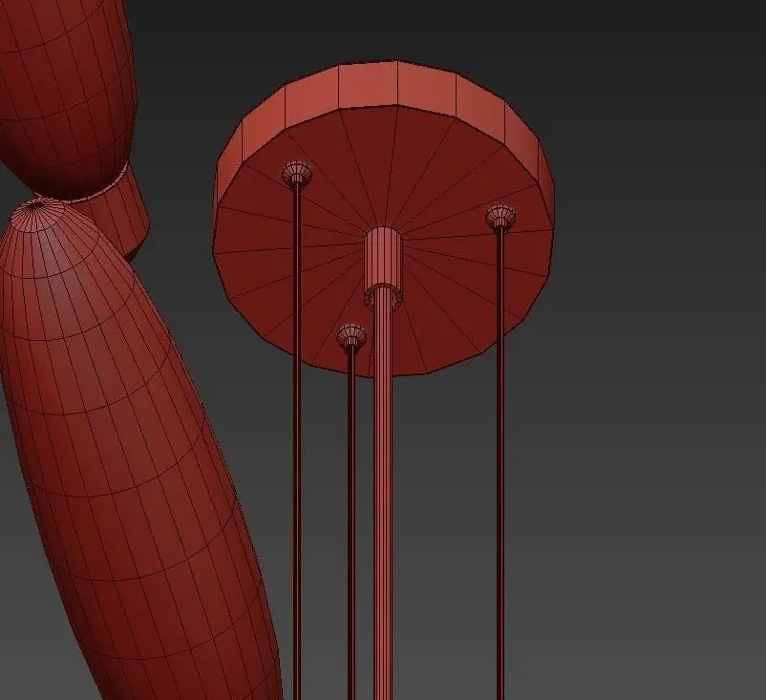Select the thin wire beside the central rod

(351, 522)
